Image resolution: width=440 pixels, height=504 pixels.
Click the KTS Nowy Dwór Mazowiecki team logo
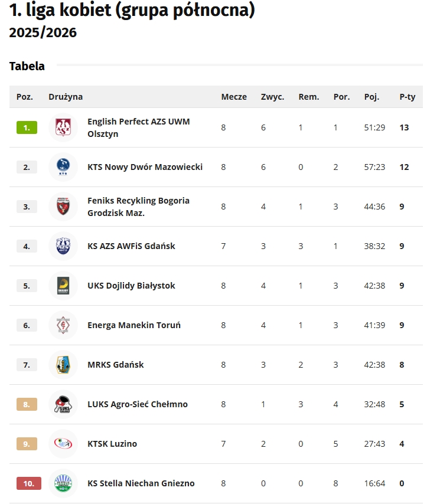[x=63, y=167]
